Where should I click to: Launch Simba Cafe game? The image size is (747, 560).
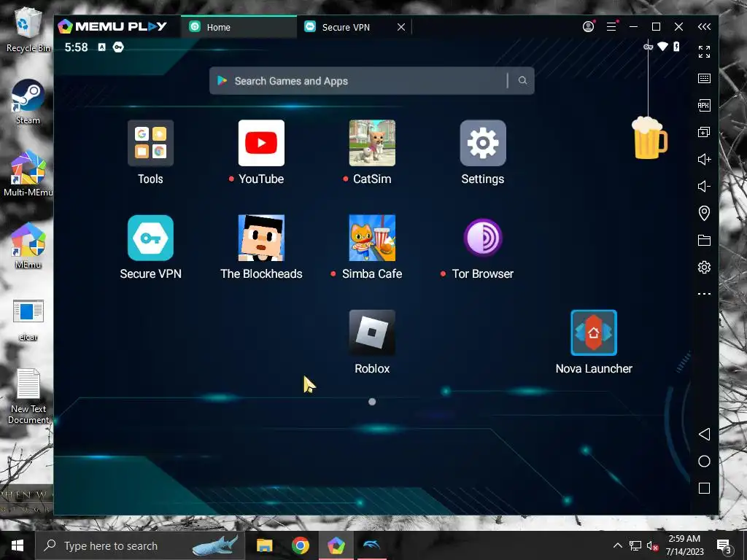point(372,238)
